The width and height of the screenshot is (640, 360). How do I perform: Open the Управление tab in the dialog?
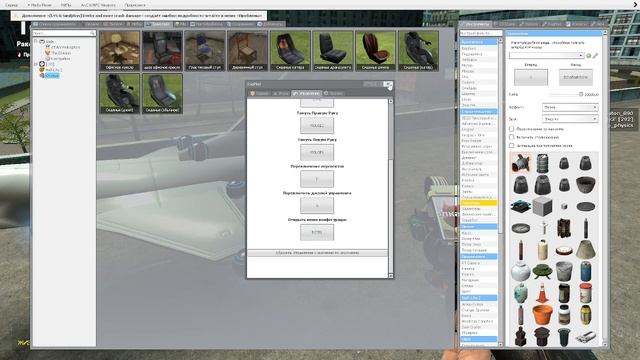point(307,93)
